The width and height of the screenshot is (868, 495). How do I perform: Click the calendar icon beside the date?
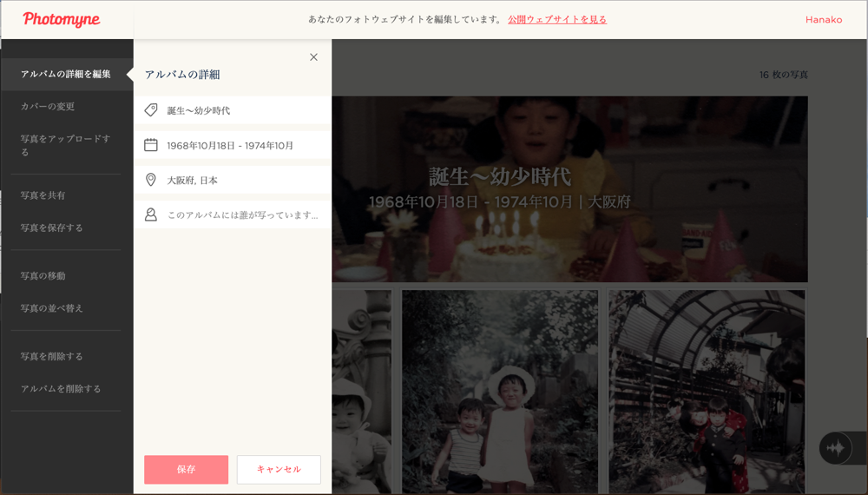click(x=150, y=145)
